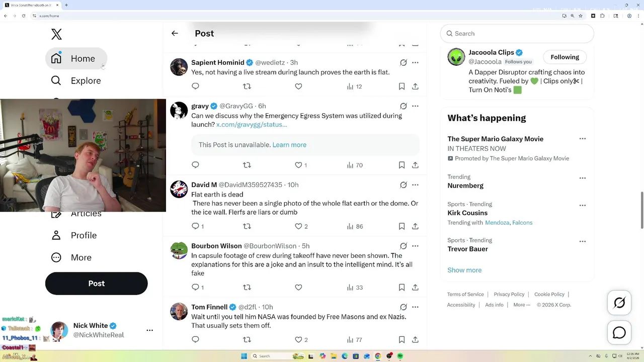
Task: Bookmark Sapient Hominid's post
Action: [x=401, y=86]
